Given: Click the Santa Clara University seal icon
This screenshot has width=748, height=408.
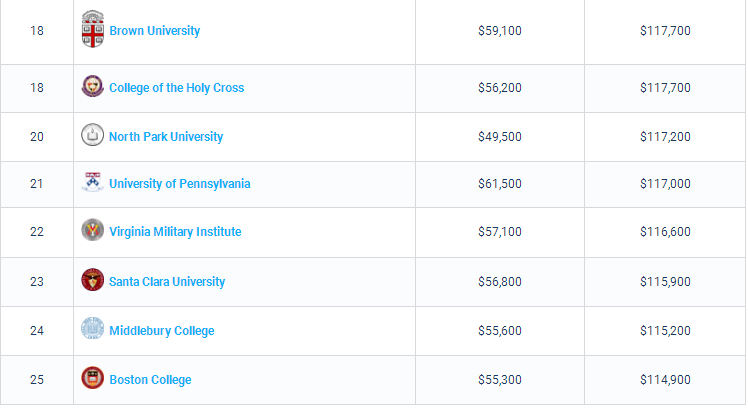Looking at the screenshot, I should pos(92,281).
